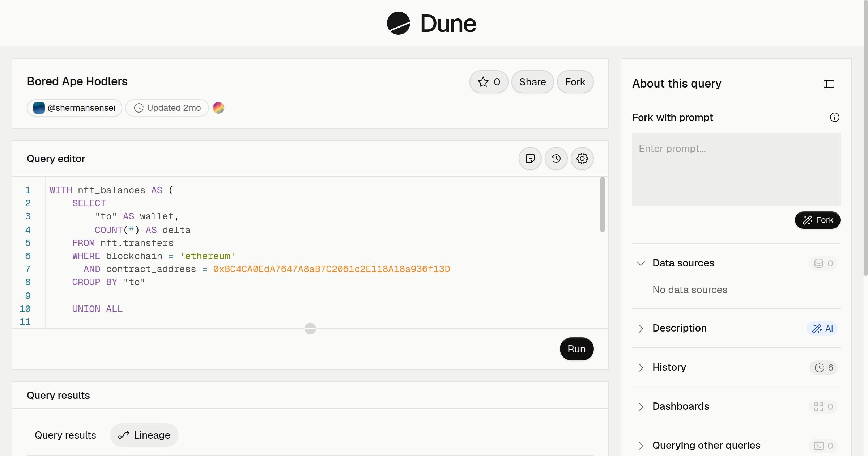Click the colorful avatar next to Updated
This screenshot has width=868, height=456.
218,108
